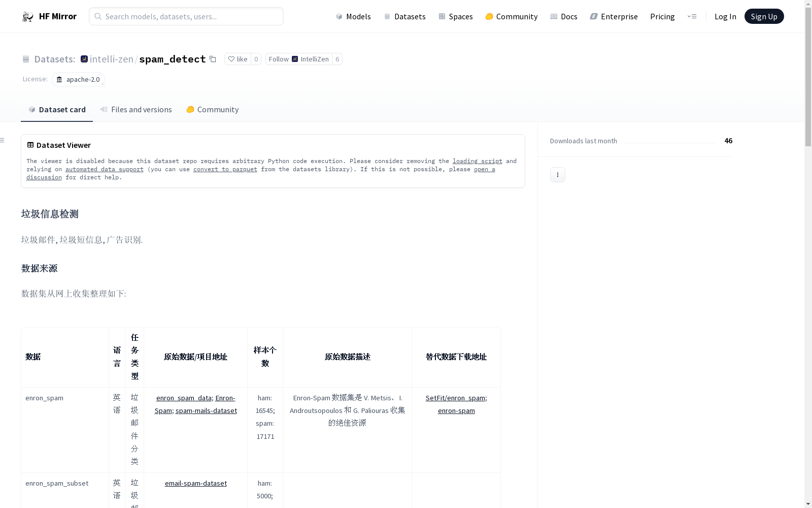The height and width of the screenshot is (508, 812).
Task: Open the loading script link
Action: (x=478, y=161)
